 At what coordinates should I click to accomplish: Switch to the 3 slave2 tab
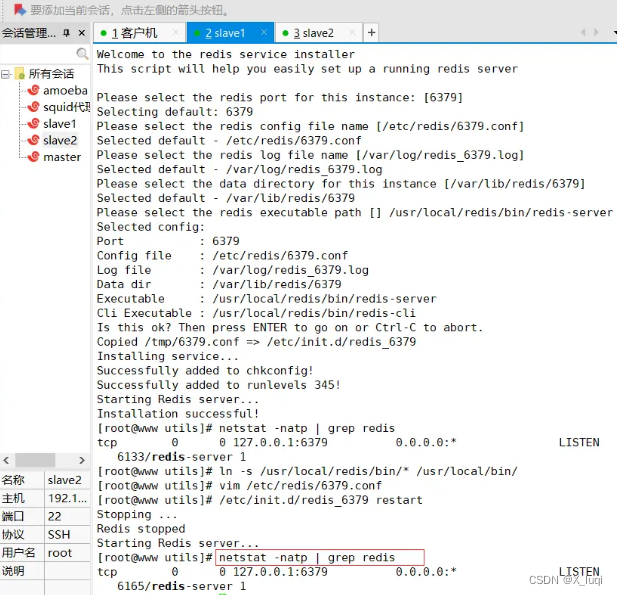314,33
